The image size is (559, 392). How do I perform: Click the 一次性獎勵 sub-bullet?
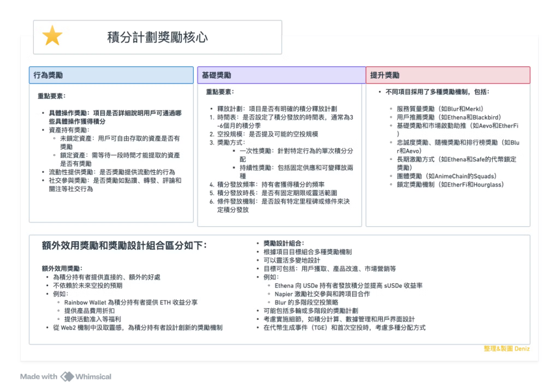click(296, 155)
